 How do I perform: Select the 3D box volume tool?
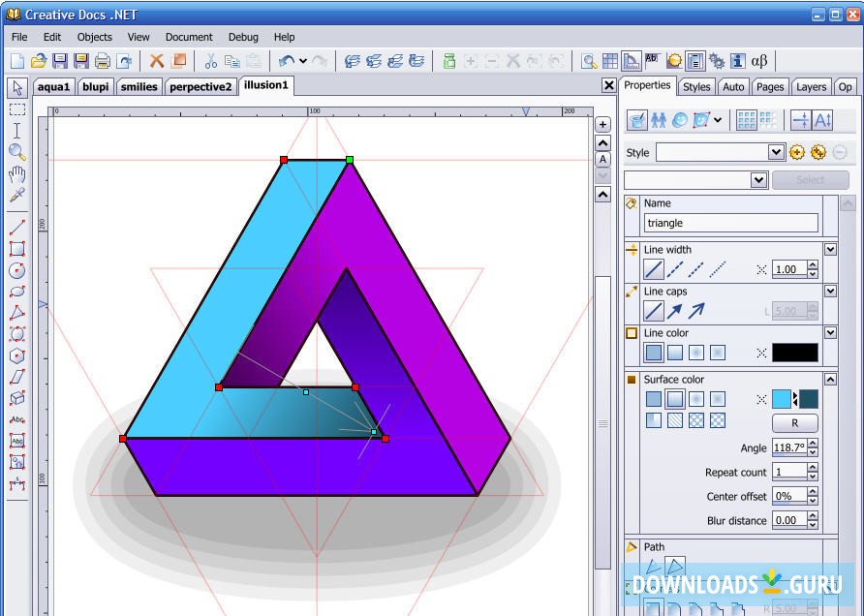click(x=17, y=398)
